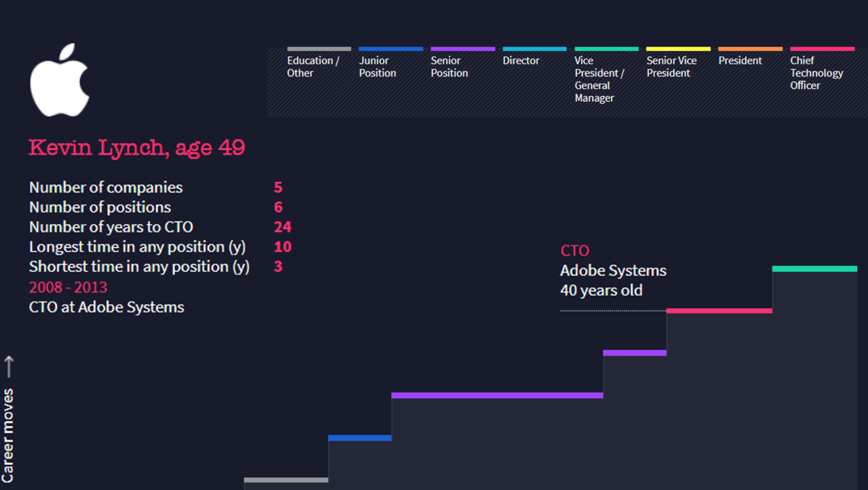Select the orange President legend swatch
This screenshot has height=490, width=868.
point(750,49)
